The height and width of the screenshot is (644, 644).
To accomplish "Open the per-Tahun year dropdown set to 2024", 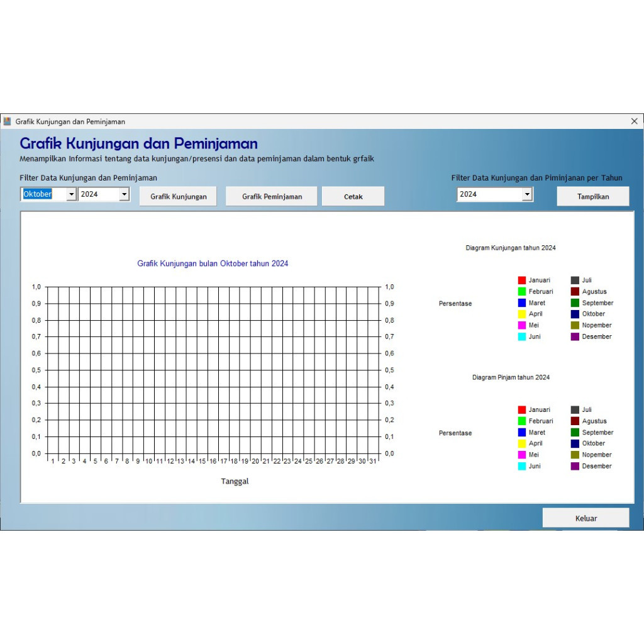I will point(527,194).
